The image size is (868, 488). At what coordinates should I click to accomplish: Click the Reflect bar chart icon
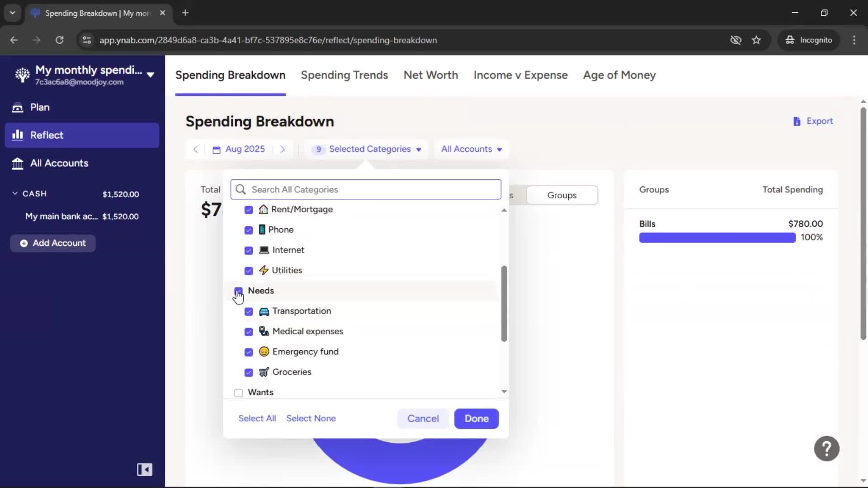17,135
